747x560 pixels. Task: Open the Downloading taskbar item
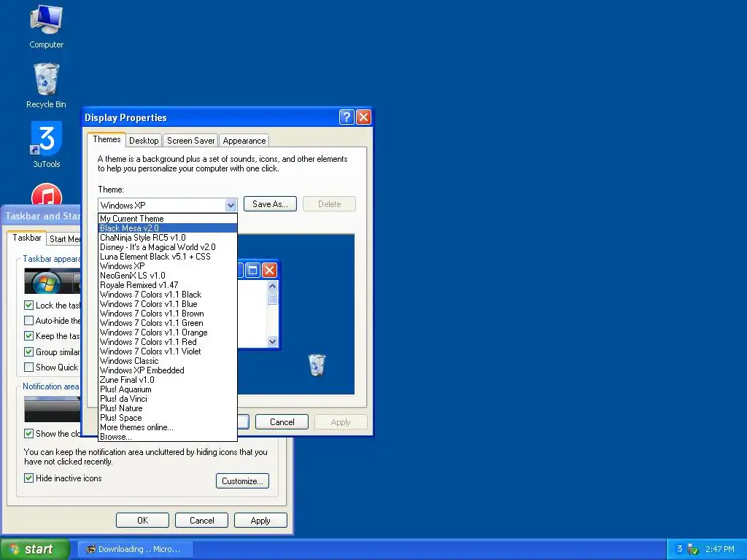coord(135,549)
